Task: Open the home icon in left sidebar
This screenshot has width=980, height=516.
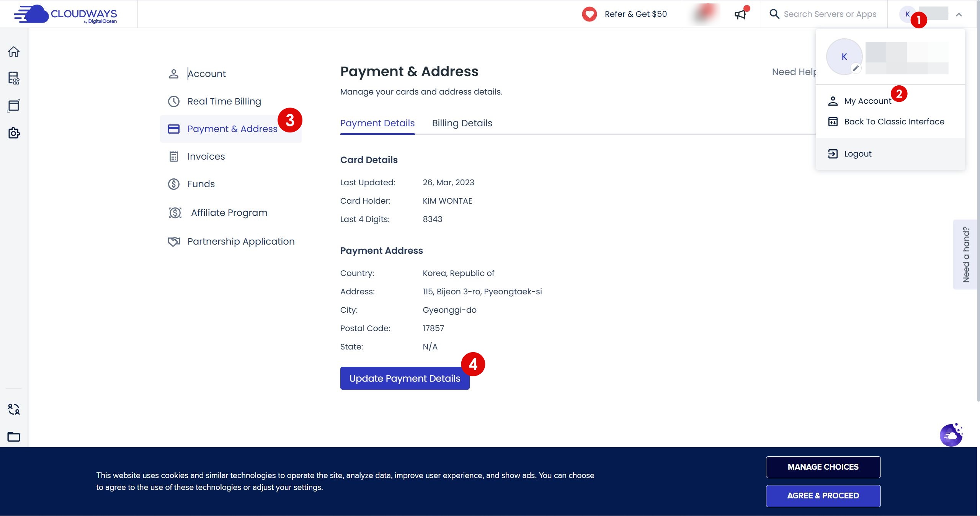Action: (14, 52)
